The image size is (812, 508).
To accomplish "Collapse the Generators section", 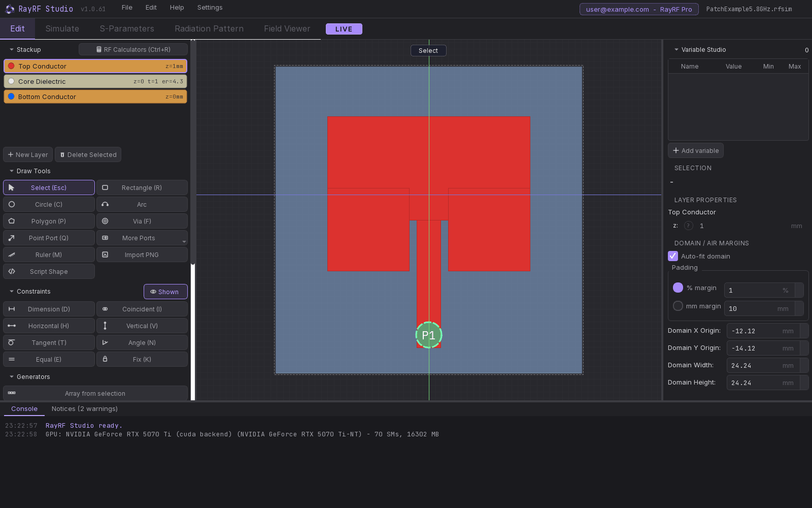I will tap(12, 376).
